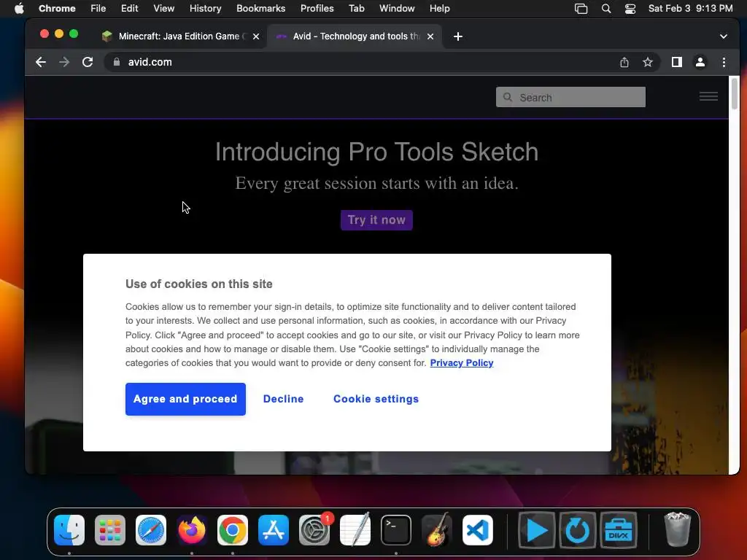
Task: Open the Window menu
Action: 397,9
